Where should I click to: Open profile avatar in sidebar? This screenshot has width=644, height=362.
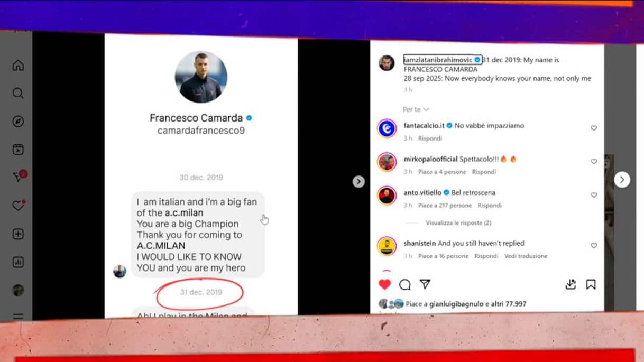(18, 290)
